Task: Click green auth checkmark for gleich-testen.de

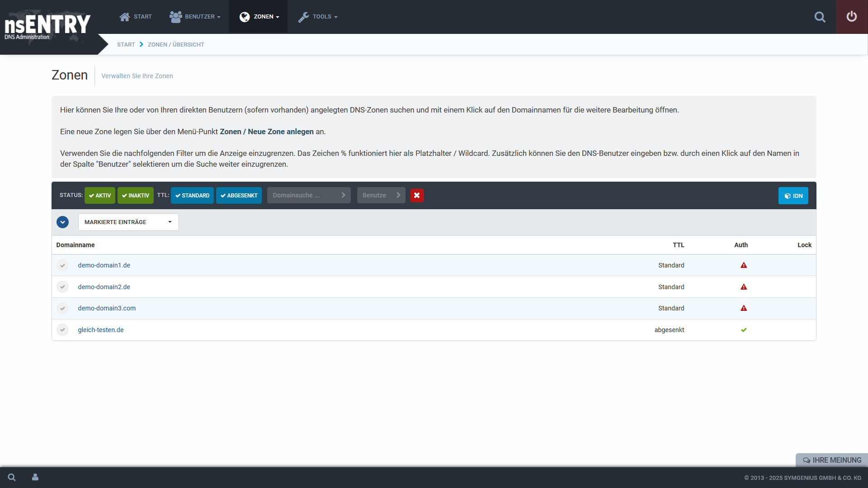Action: click(744, 330)
